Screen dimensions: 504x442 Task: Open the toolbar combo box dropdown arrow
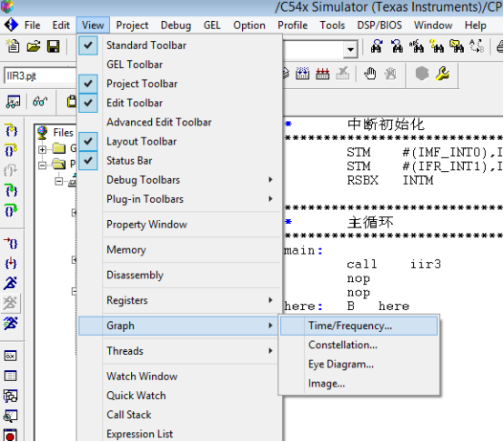350,49
